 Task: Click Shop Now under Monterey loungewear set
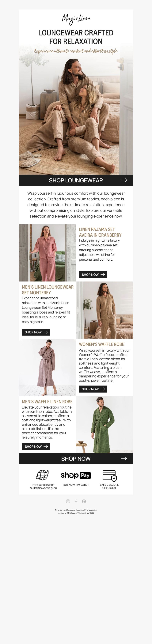[36, 332]
